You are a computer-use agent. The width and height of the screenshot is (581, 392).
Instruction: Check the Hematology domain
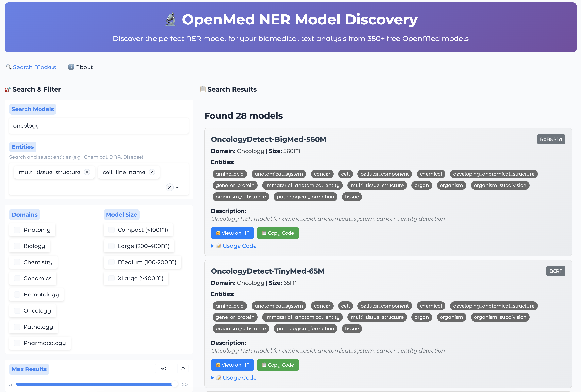point(17,295)
